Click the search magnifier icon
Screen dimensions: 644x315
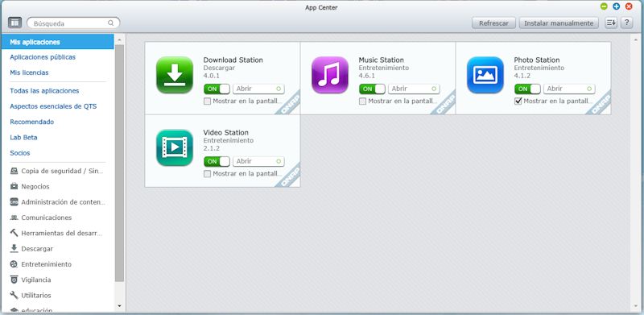point(110,23)
